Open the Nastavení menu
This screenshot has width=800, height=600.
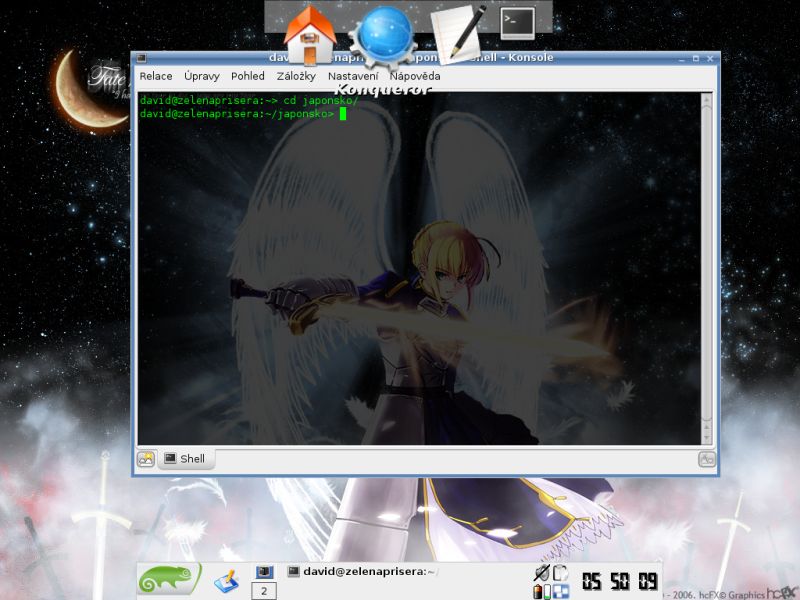pyautogui.click(x=353, y=76)
